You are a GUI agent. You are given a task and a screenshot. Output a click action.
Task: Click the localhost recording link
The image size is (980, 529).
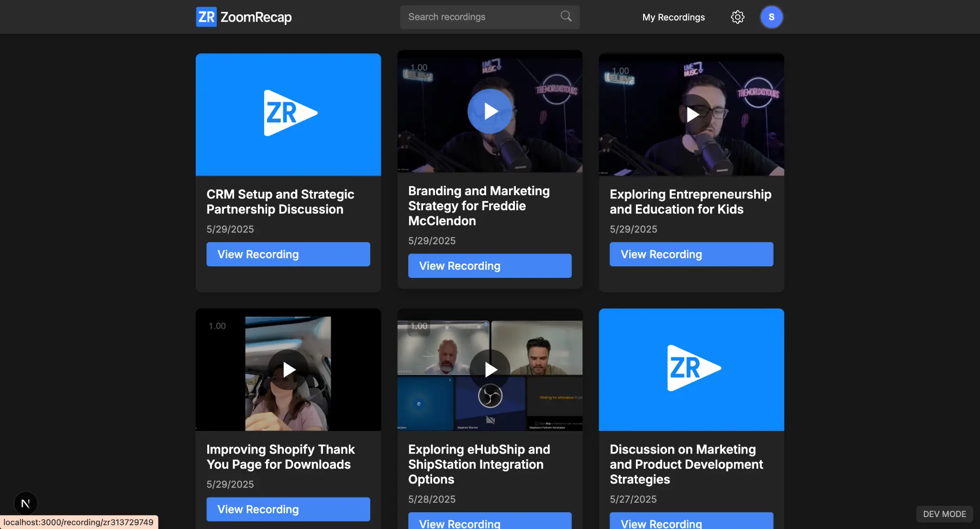79,522
